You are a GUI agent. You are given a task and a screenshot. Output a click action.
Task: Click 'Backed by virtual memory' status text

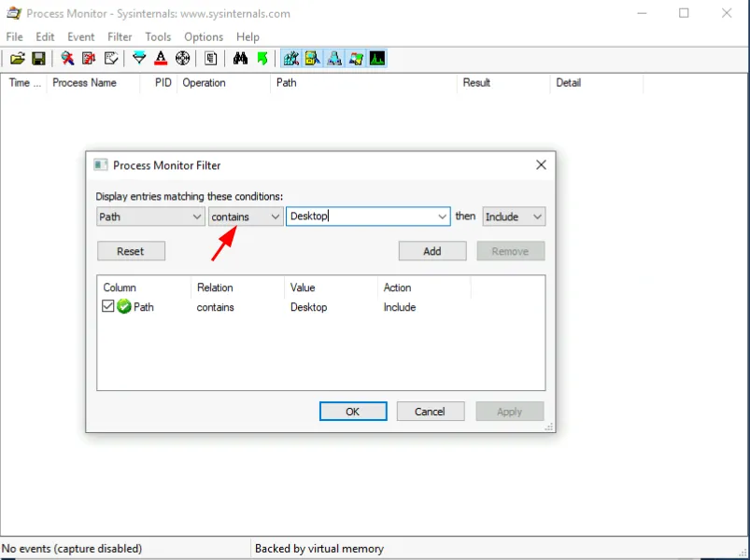[319, 548]
